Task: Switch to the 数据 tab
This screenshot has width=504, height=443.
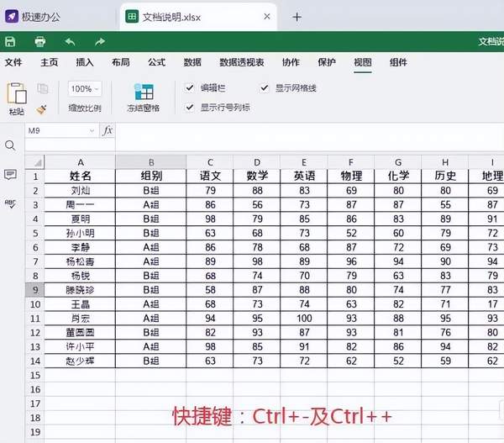Action: 192,62
